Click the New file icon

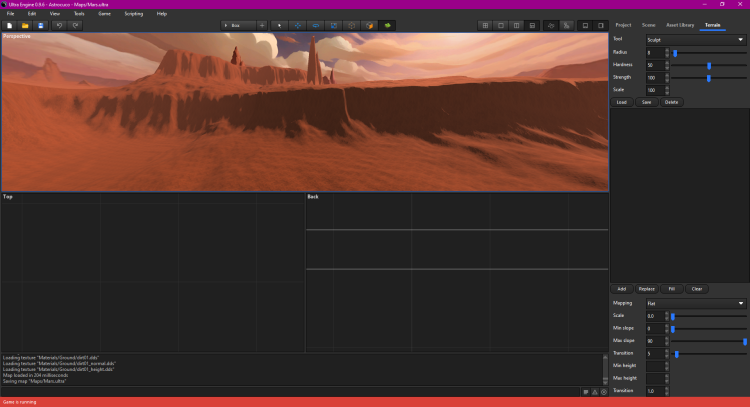[9, 25]
